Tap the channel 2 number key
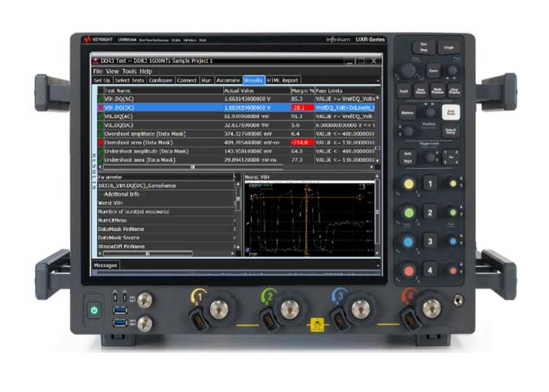549x392 pixels. click(430, 212)
